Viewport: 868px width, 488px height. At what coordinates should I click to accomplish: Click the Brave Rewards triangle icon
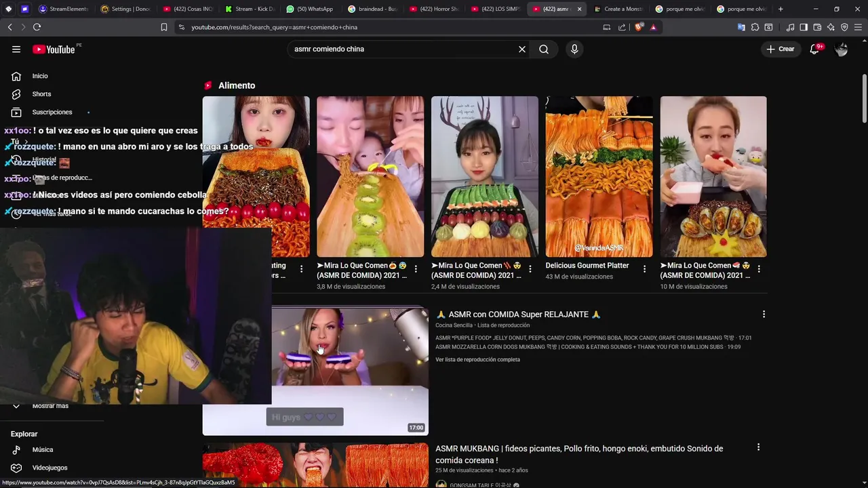pos(653,27)
